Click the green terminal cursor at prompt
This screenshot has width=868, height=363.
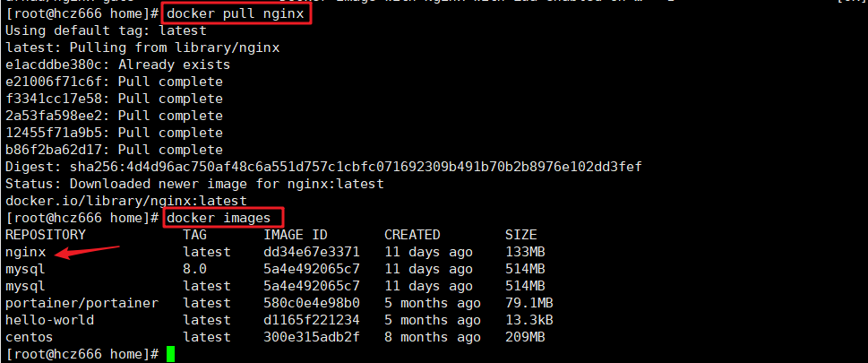(x=170, y=353)
